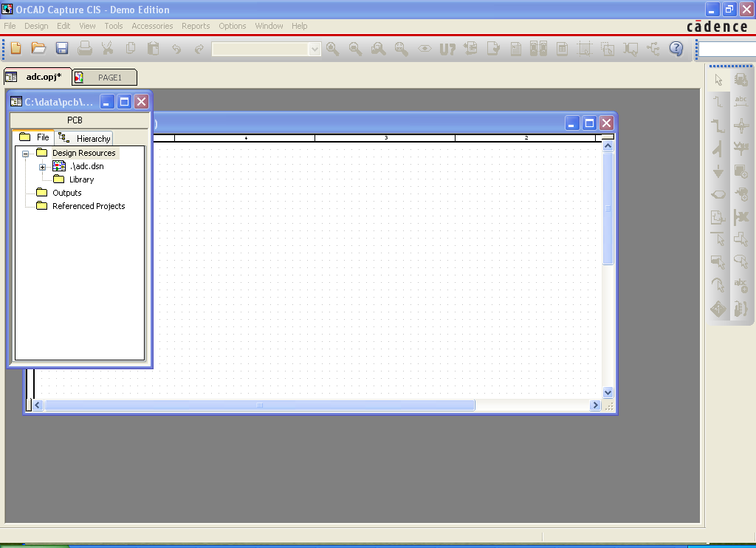This screenshot has width=756, height=548.
Task: Toggle drag connected object mode
Action: tap(630, 49)
